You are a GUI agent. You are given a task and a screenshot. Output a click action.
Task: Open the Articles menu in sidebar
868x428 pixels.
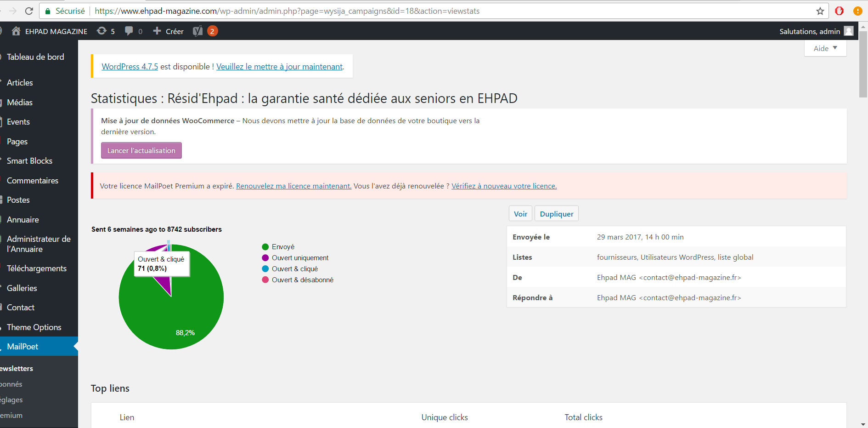pos(20,83)
